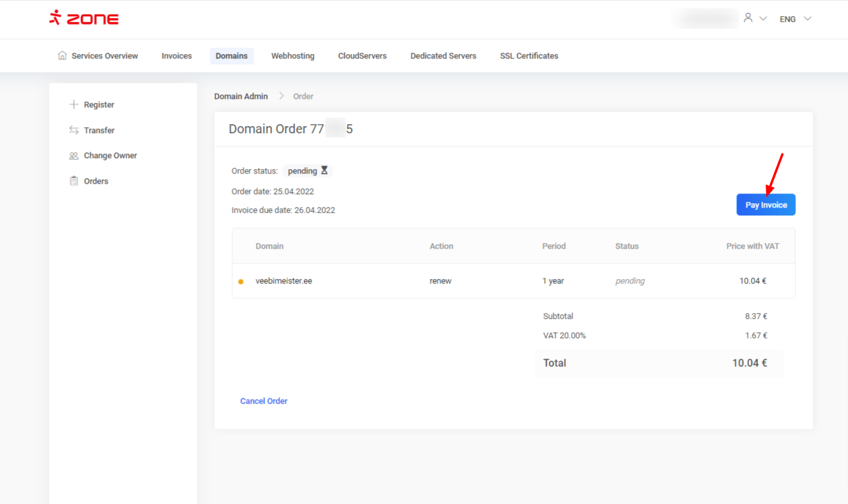Click the plus icon next to Register
The width and height of the screenshot is (848, 504).
click(x=74, y=105)
